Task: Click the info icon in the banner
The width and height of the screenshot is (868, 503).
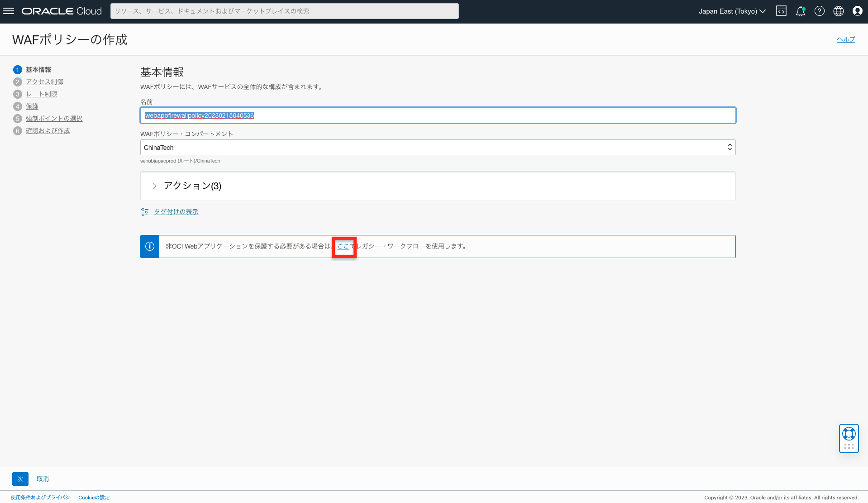Action: coord(149,246)
